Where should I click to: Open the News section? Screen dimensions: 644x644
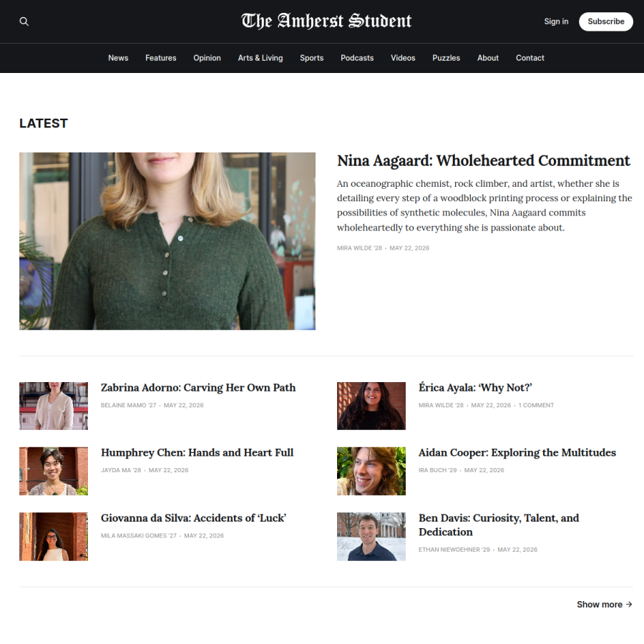[118, 58]
